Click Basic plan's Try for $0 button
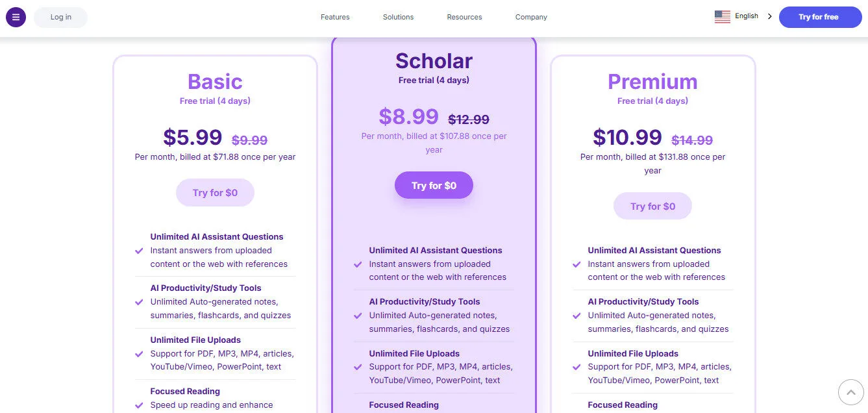868x413 pixels. click(x=215, y=192)
